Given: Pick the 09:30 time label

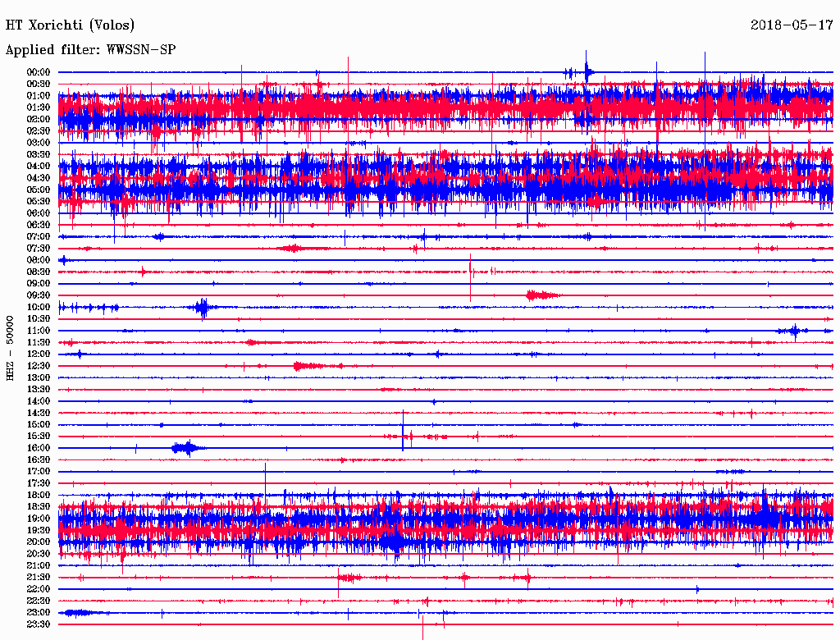Looking at the screenshot, I should tap(39, 295).
